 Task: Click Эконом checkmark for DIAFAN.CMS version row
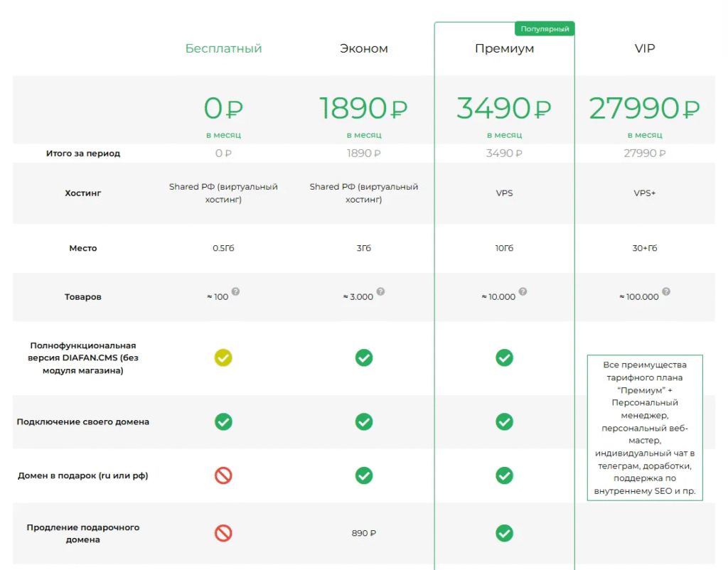tap(364, 357)
